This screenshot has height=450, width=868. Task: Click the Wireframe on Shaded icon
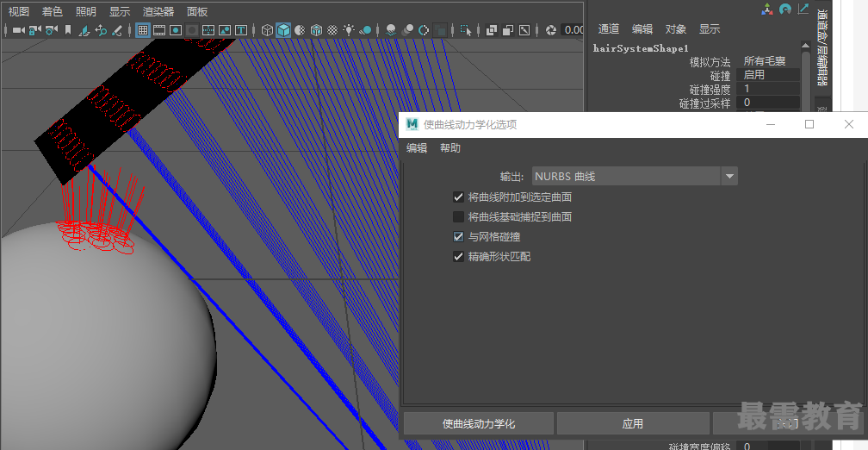click(316, 30)
